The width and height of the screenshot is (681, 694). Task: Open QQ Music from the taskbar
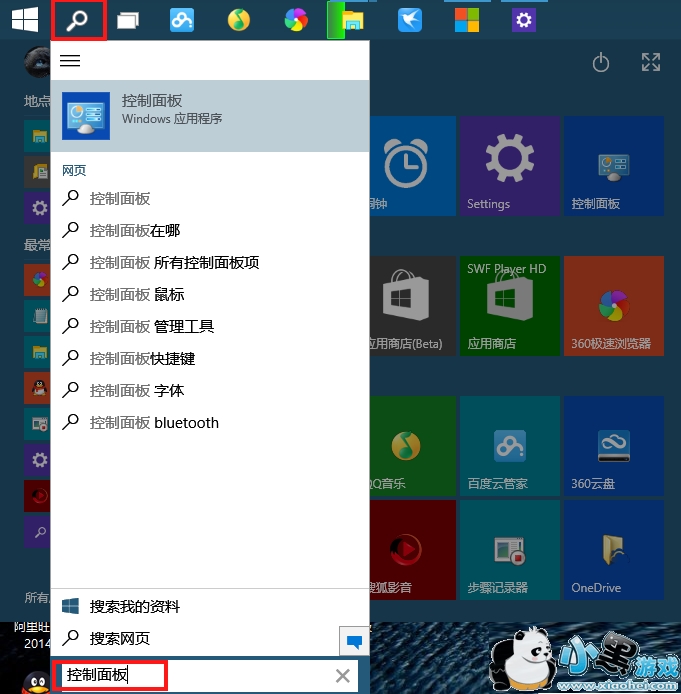click(x=239, y=20)
